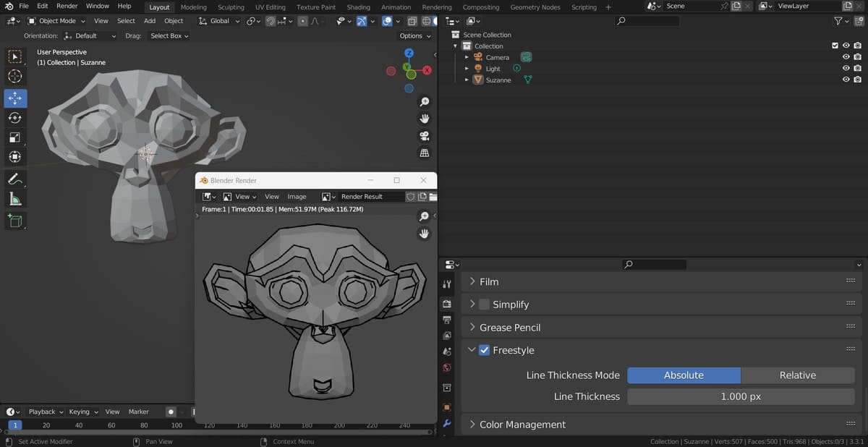Open the Global transform orientation dropdown
The image size is (868, 447).
coord(219,21)
